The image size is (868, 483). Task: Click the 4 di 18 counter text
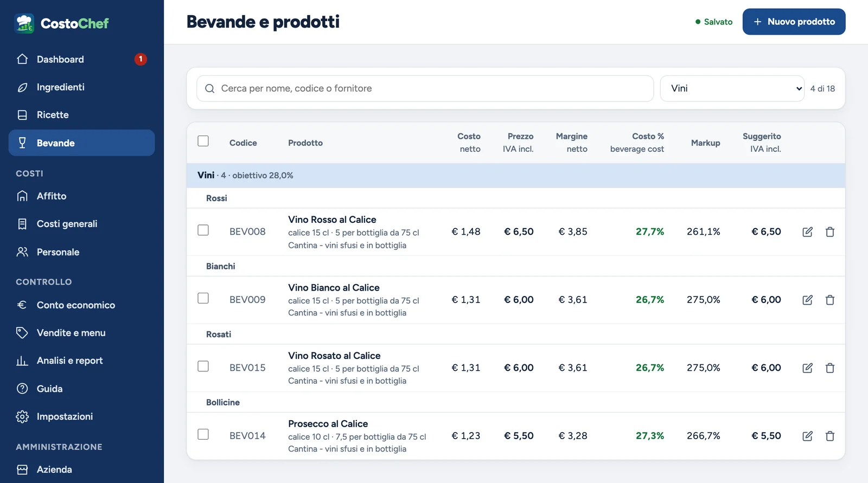(822, 88)
